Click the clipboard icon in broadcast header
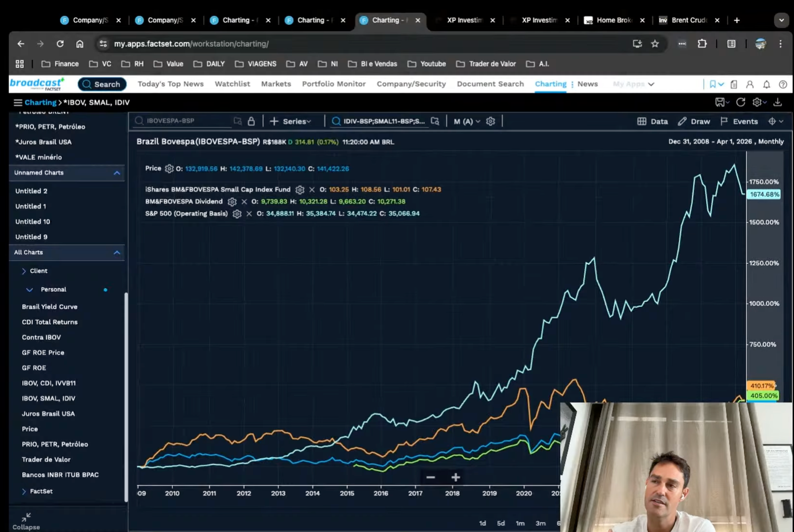This screenshot has height=532, width=794. [x=734, y=85]
